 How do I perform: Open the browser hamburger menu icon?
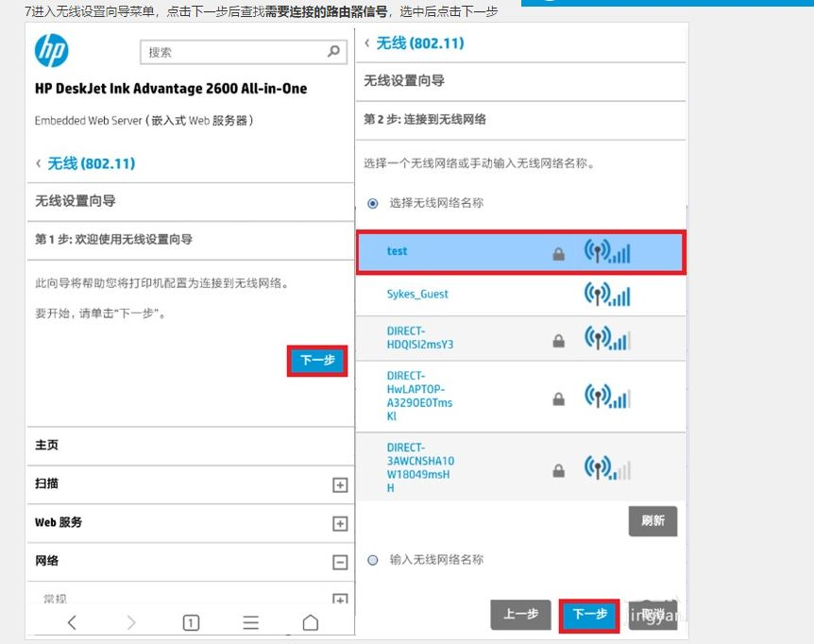point(251,622)
